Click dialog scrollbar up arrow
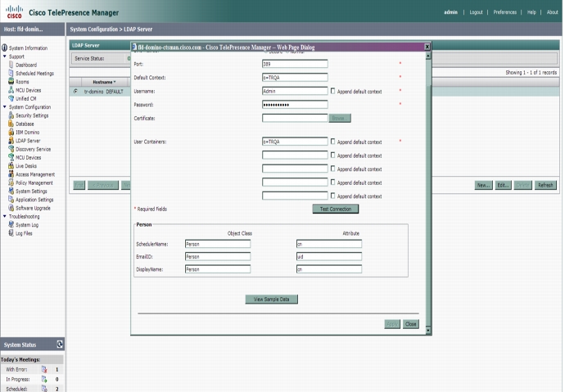 point(428,56)
